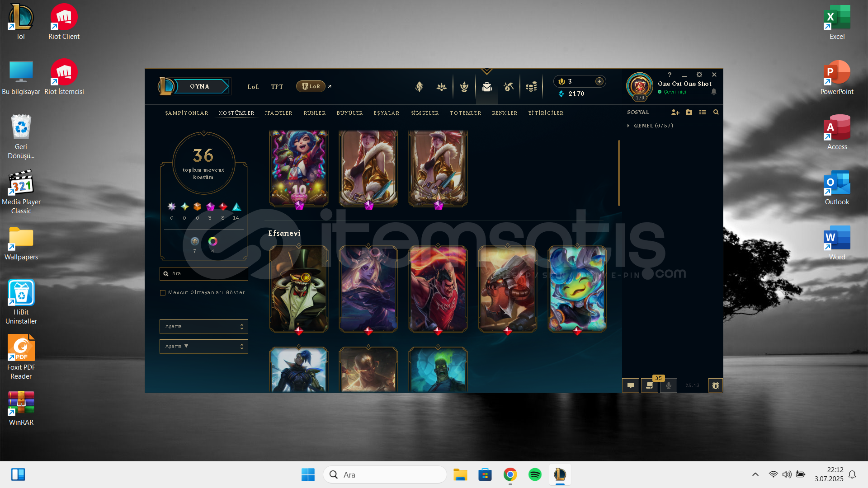
Task: Switch to the EŞYALAR tab
Action: [387, 113]
